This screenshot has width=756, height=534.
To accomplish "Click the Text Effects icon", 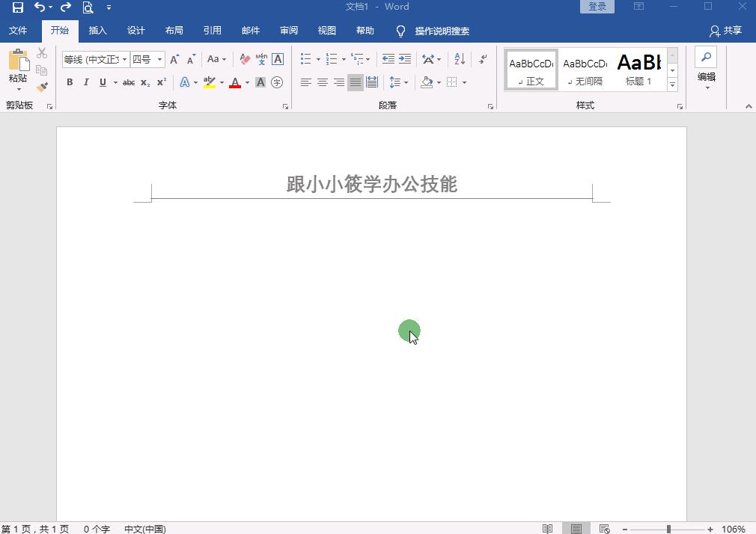I will [185, 82].
